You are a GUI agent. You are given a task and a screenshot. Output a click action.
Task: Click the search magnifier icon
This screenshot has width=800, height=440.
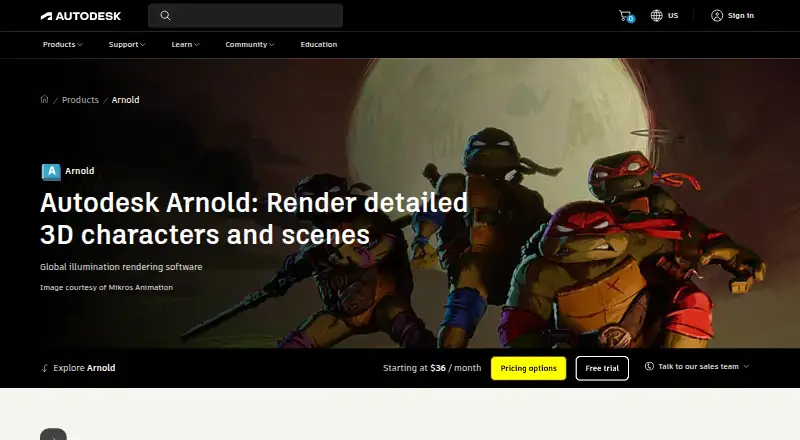(165, 16)
